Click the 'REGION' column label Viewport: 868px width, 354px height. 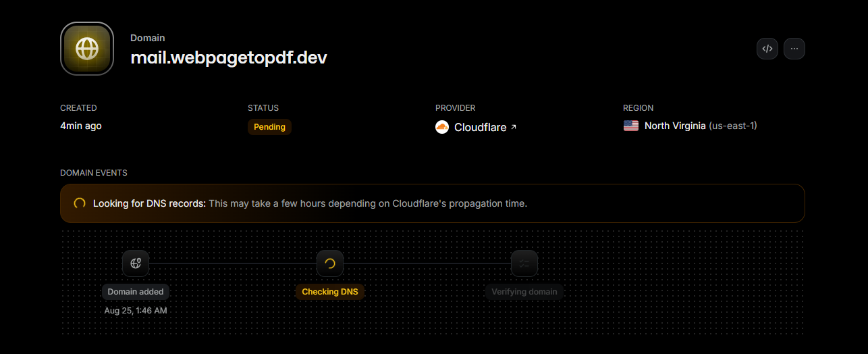pos(639,108)
